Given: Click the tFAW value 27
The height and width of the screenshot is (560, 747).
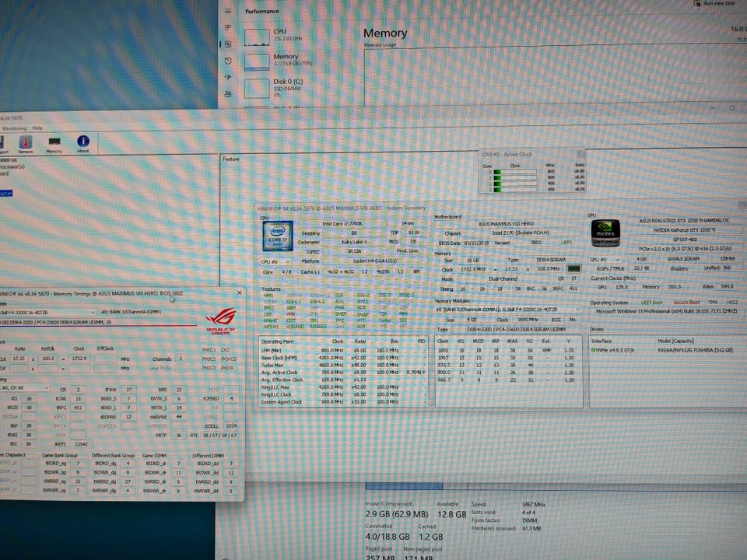Looking at the screenshot, I should tap(128, 390).
